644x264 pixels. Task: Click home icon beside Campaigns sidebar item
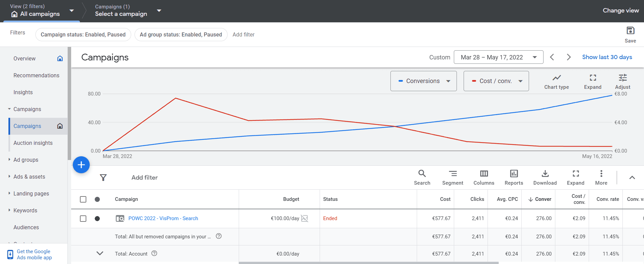tap(60, 126)
